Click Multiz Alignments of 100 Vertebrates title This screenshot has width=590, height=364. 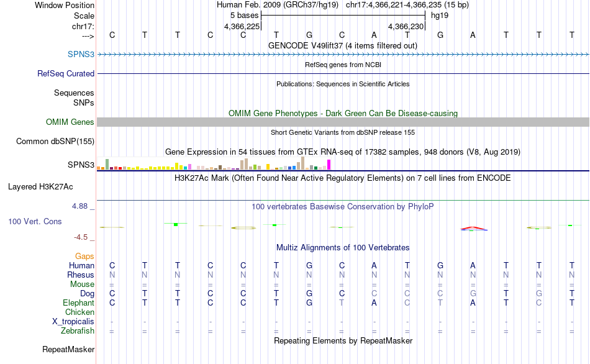(x=343, y=247)
